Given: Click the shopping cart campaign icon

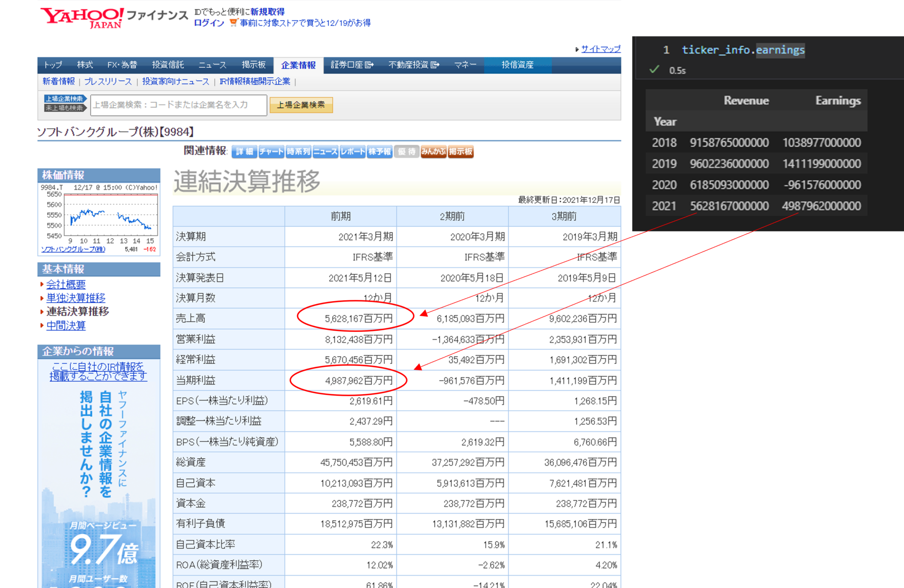Looking at the screenshot, I should point(233,23).
